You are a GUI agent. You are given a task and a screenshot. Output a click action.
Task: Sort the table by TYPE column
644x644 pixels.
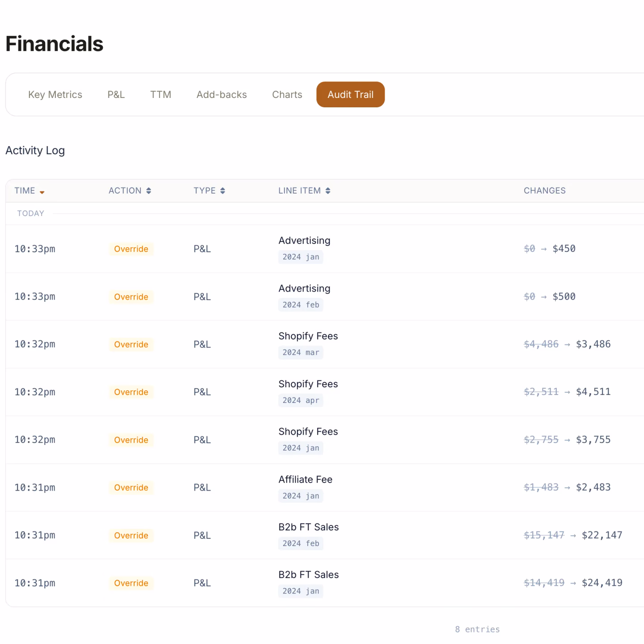[x=209, y=191]
